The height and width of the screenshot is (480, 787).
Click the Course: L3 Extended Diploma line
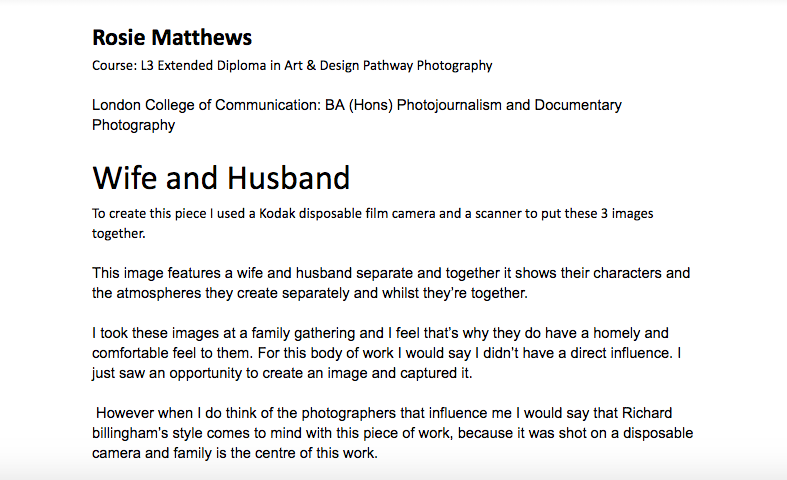[292, 66]
